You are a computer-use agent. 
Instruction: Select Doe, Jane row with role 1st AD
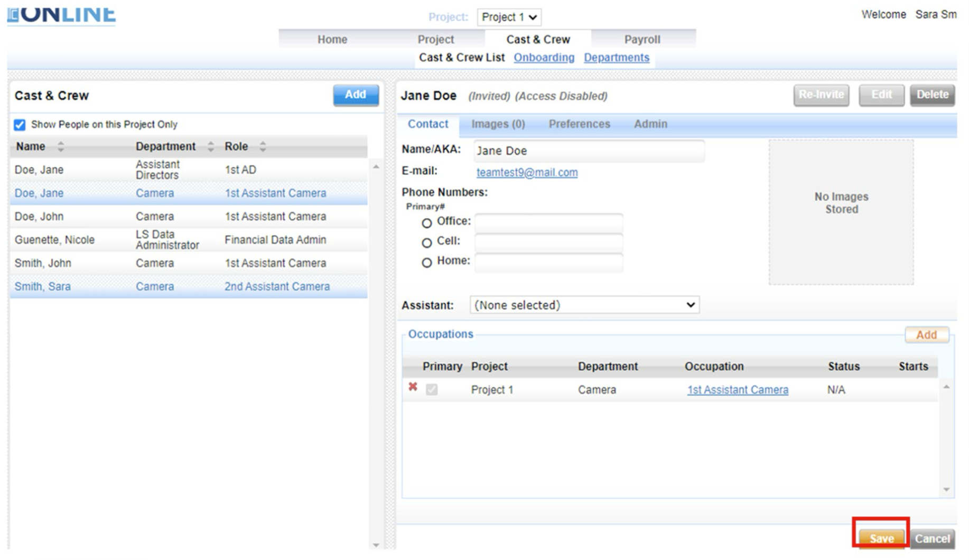(188, 170)
